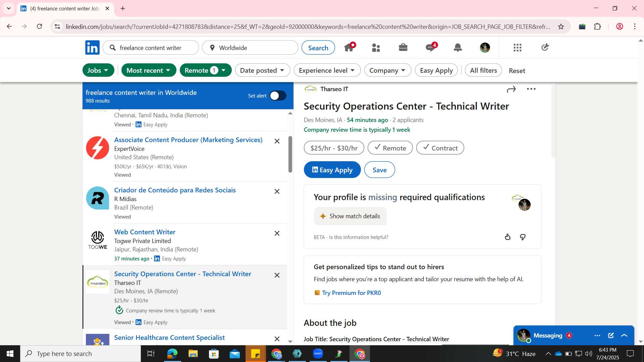Click the job list scrollbar thumb

(290, 155)
